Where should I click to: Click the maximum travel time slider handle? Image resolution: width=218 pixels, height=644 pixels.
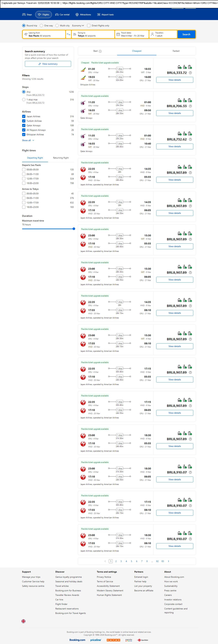tap(74, 229)
